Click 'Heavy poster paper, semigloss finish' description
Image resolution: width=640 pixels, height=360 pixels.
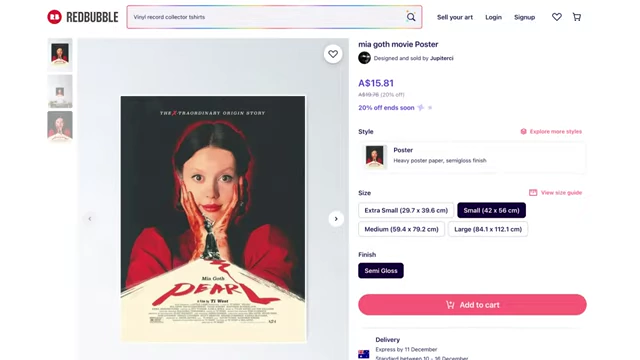pos(440,160)
